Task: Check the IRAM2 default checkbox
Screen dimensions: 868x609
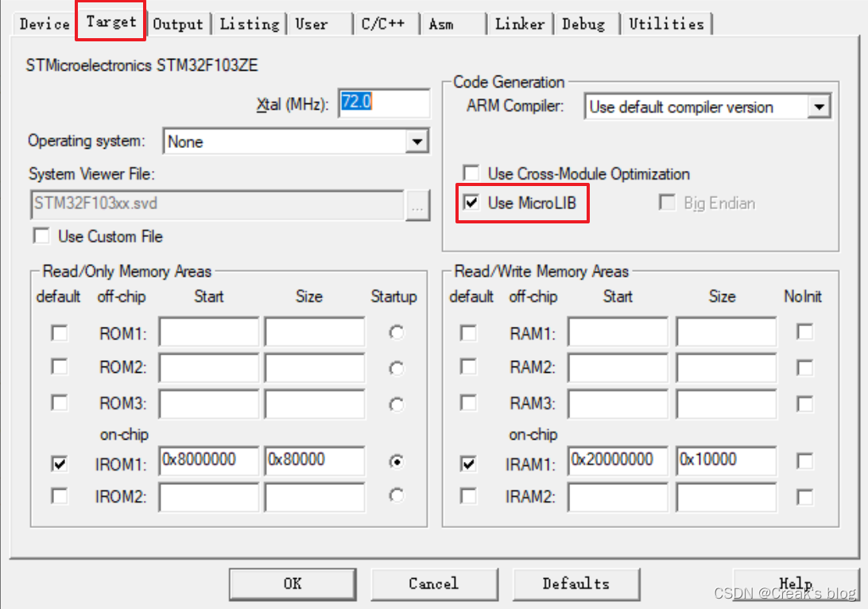Action: 468,495
